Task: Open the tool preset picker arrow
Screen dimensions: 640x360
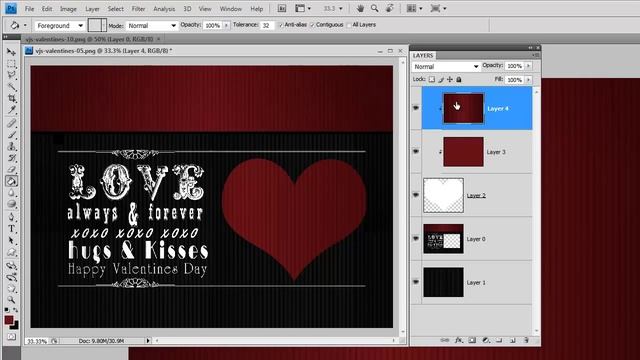Action: point(25,25)
